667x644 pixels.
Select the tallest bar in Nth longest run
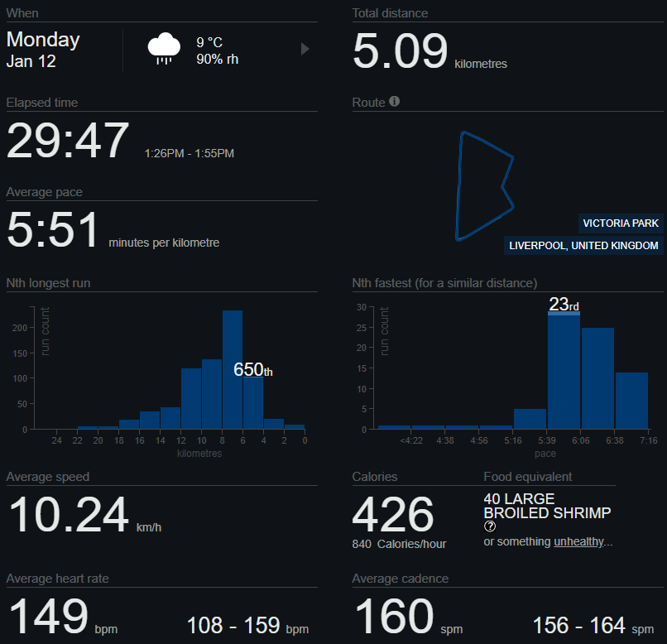pyautogui.click(x=233, y=369)
